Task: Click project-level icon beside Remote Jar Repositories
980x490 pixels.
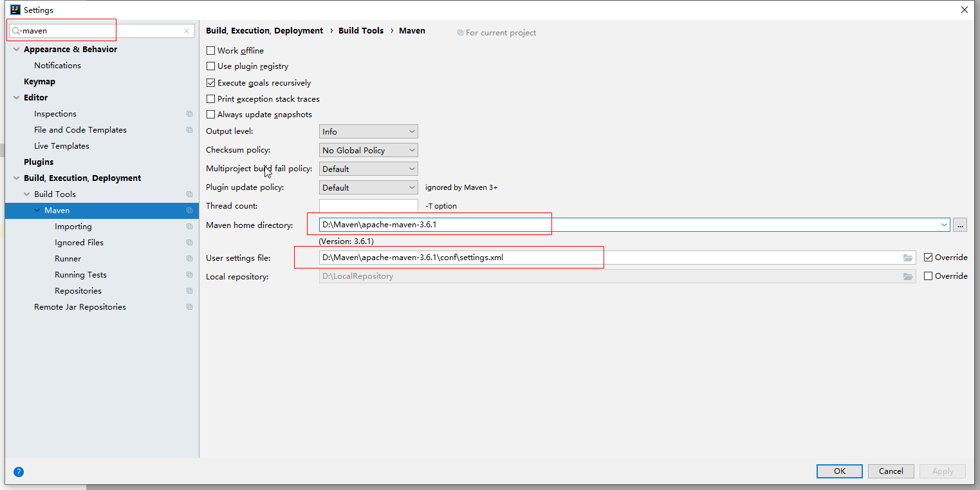Action: (x=189, y=307)
